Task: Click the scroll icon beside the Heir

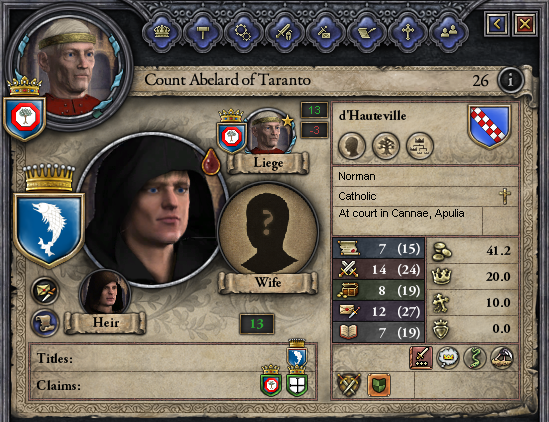Action: [x=45, y=322]
